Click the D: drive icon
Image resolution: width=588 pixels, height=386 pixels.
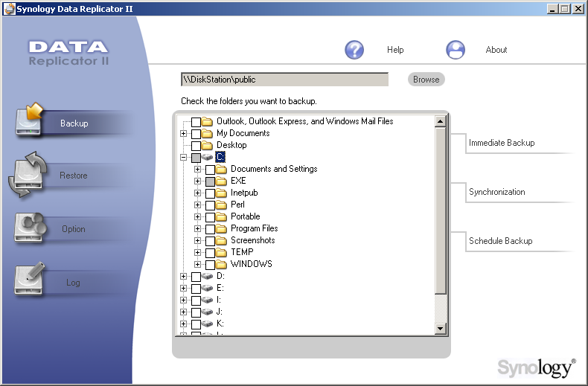[x=208, y=276]
